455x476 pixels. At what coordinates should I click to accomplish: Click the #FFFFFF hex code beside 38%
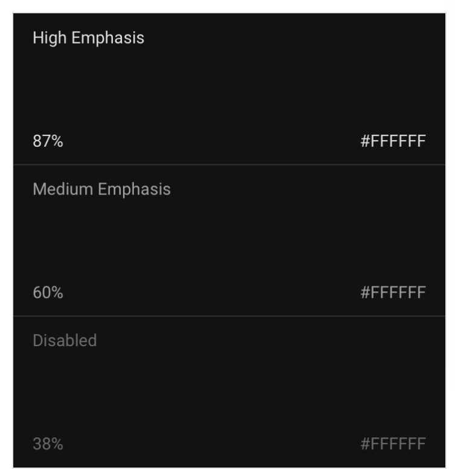(x=393, y=444)
